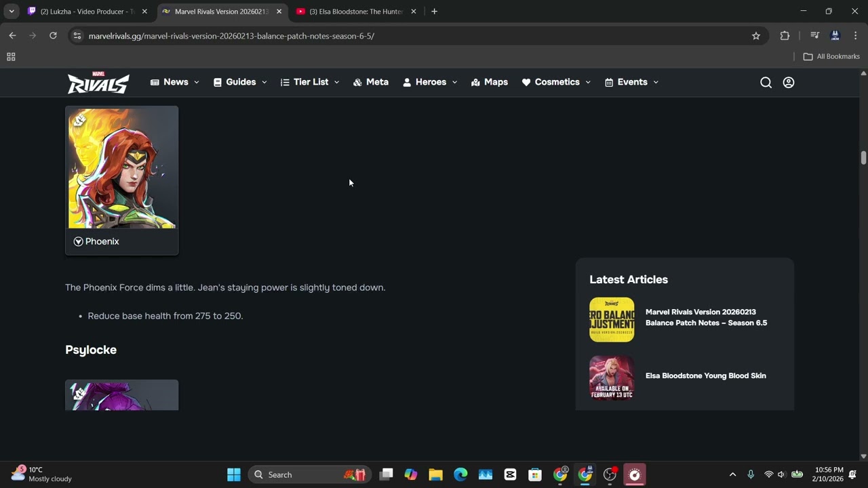
Task: Switch to the Elsa Bloodstone YouTube tab
Action: click(356, 12)
